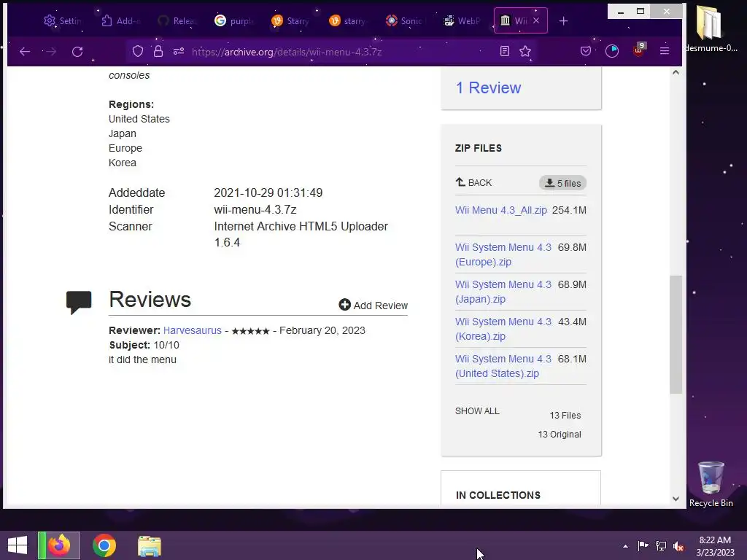Switch to the capitalized Starry tab
747x560 pixels.
point(290,21)
